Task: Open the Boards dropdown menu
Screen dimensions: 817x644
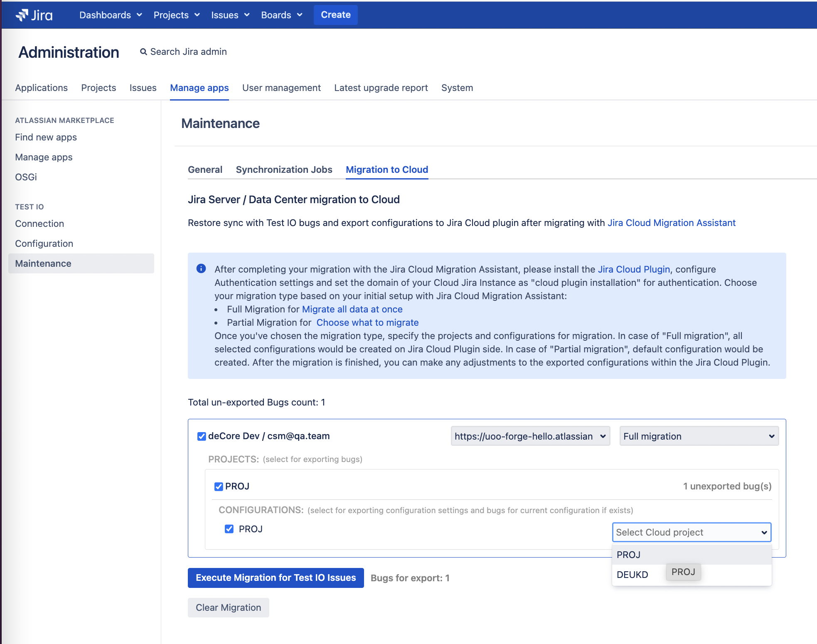Action: 281,15
